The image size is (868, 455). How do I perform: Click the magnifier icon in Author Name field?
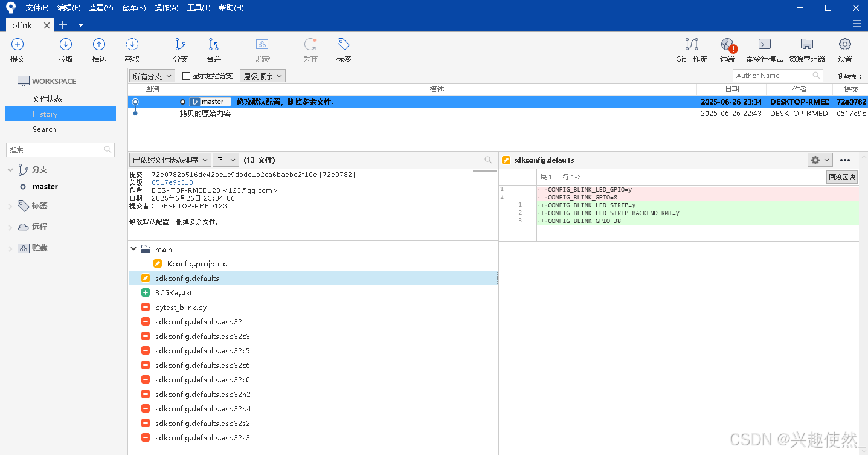(817, 76)
